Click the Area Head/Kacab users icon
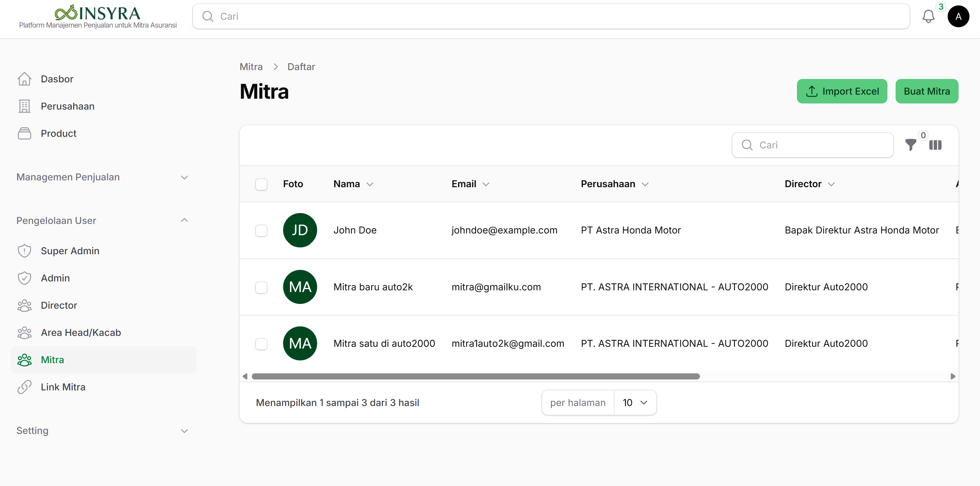The image size is (980, 486). 24,333
